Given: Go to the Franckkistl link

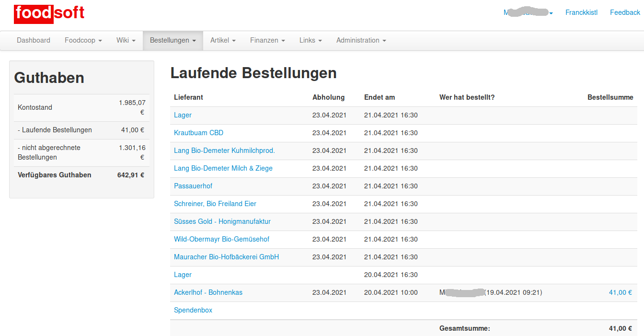Looking at the screenshot, I should pos(581,12).
